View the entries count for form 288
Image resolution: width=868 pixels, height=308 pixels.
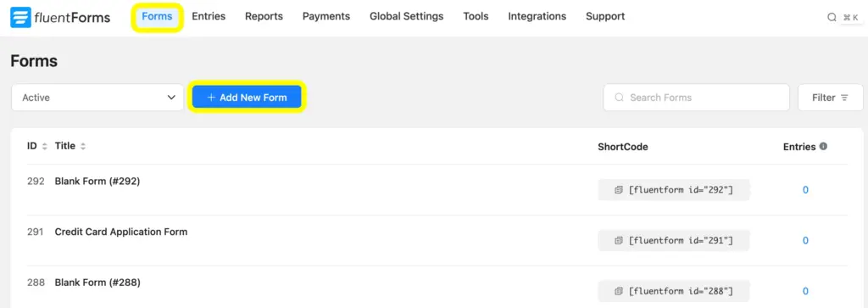click(x=805, y=291)
